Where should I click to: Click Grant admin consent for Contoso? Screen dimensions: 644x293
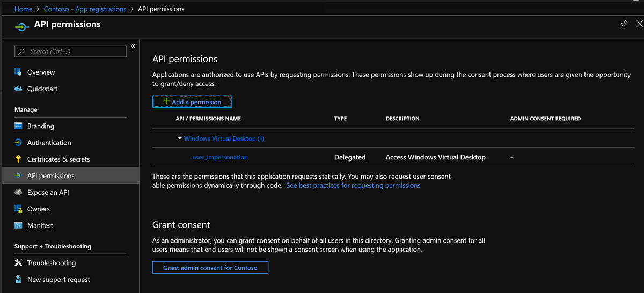(210, 267)
